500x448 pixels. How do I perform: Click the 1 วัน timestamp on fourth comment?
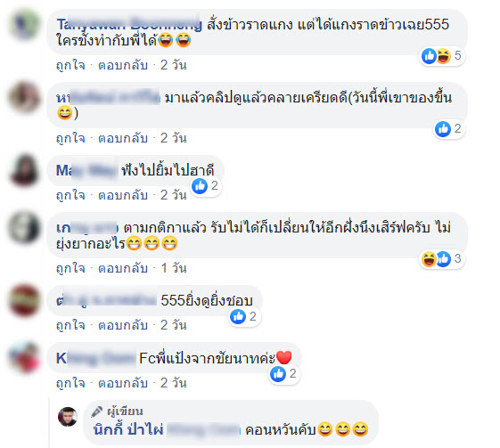(x=174, y=268)
